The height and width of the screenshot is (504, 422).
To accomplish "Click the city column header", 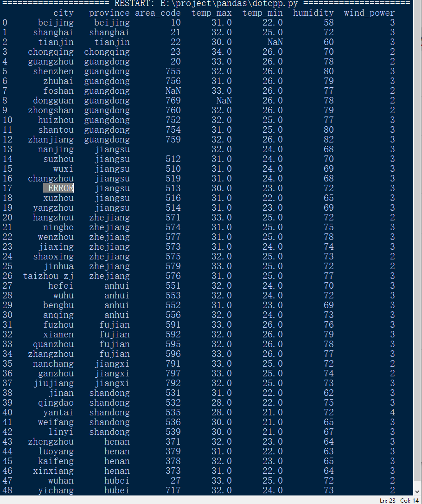I will pyautogui.click(x=64, y=13).
